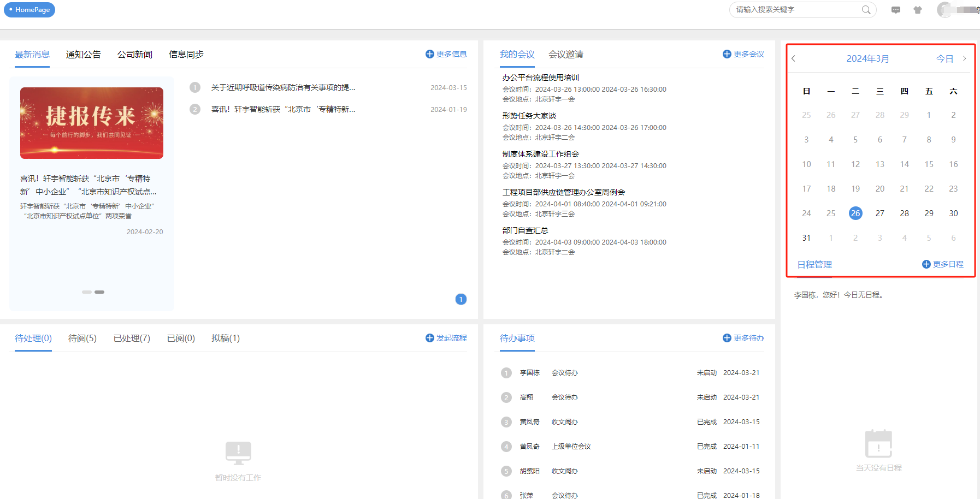Switch to the 通知公告 tab

(x=84, y=55)
